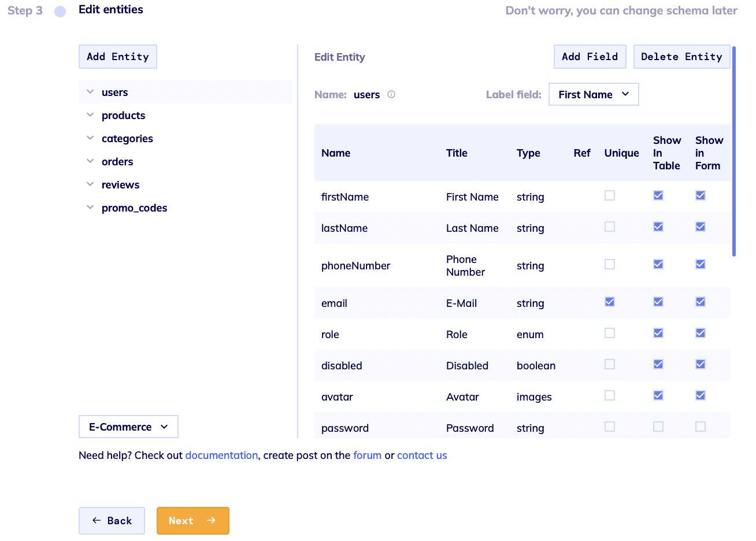Expand the users entity chevron
This screenshot has width=756, height=541.
pos(90,92)
